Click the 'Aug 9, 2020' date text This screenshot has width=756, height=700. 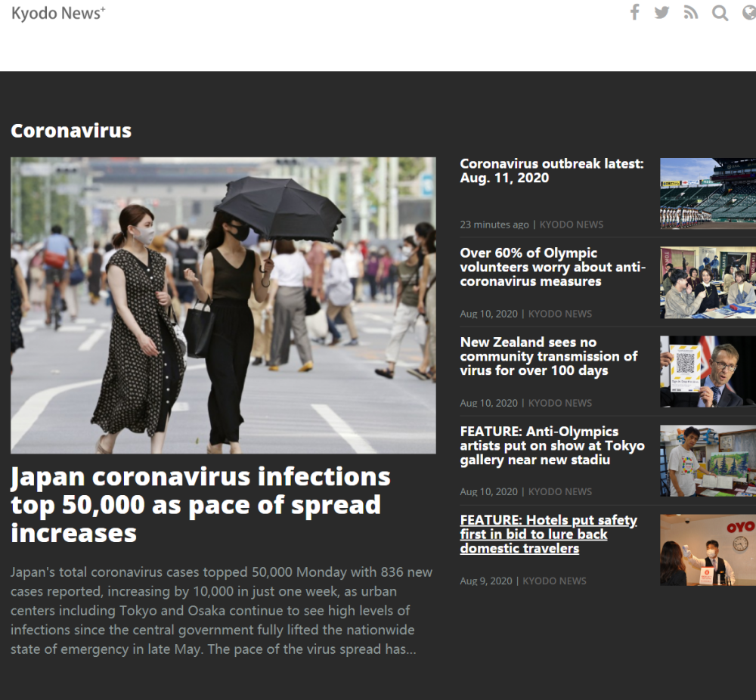click(486, 581)
